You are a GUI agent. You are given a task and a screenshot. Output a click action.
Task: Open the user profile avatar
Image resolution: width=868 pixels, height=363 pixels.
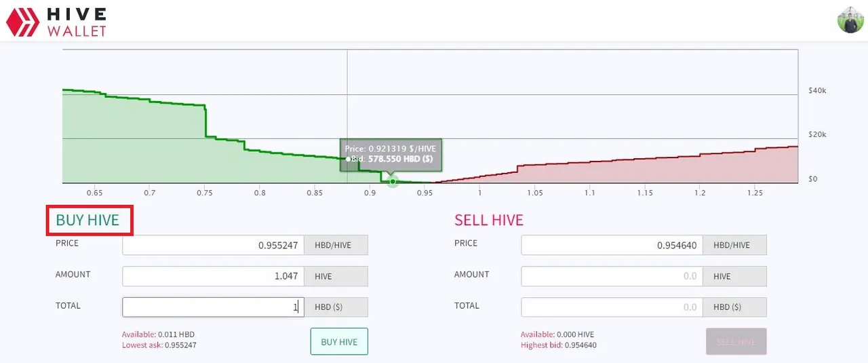[x=850, y=20]
